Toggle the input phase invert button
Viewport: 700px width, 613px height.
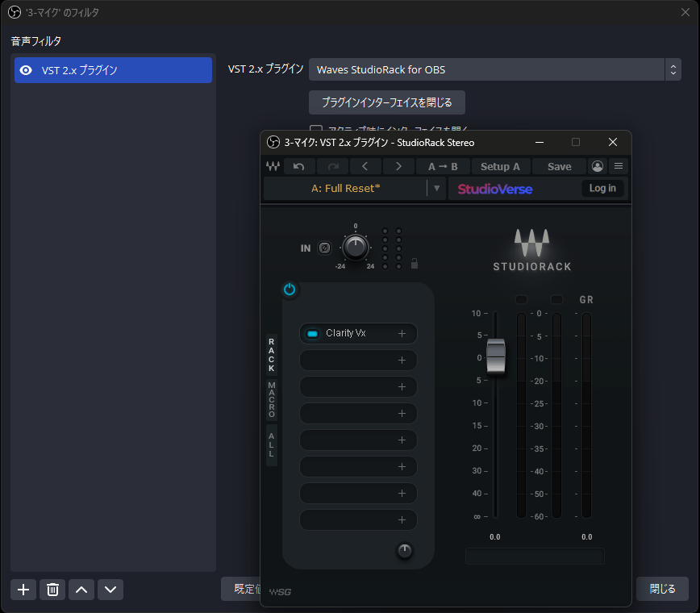[x=324, y=248]
